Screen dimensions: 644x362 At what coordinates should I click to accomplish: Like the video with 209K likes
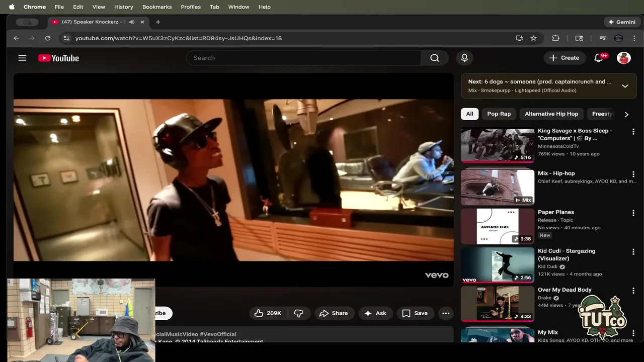coord(269,313)
